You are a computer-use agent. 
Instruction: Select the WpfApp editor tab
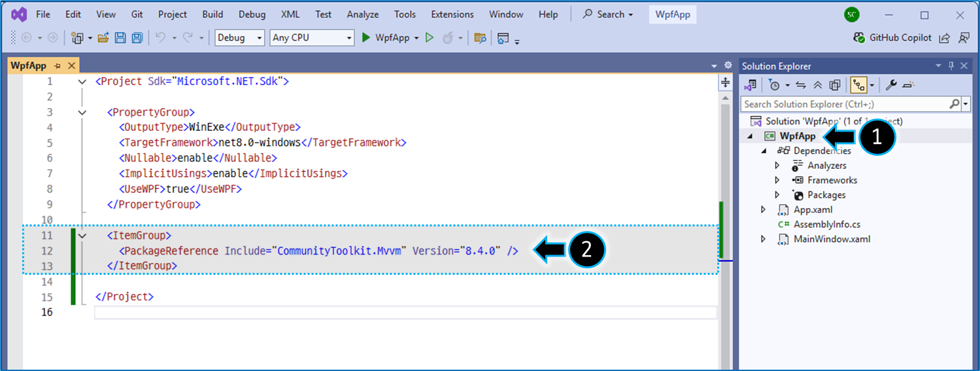tap(29, 66)
